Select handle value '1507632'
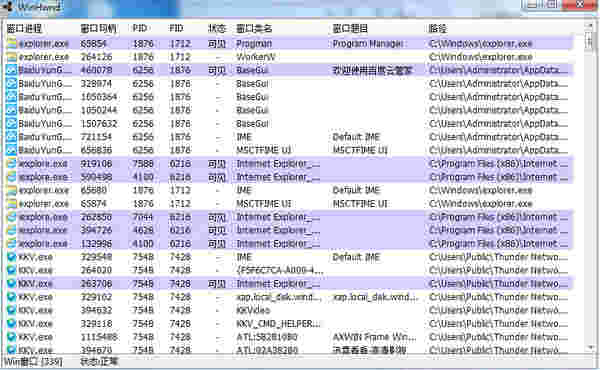The height and width of the screenshot is (370, 600). pyautogui.click(x=98, y=124)
